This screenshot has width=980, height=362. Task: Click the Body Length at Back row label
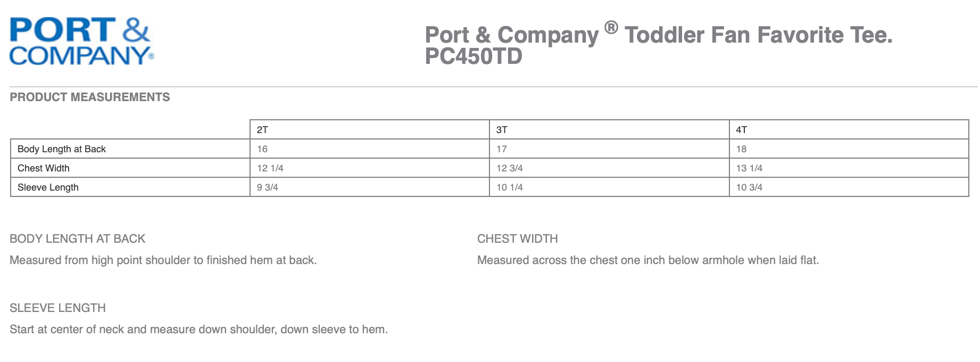coord(62,149)
